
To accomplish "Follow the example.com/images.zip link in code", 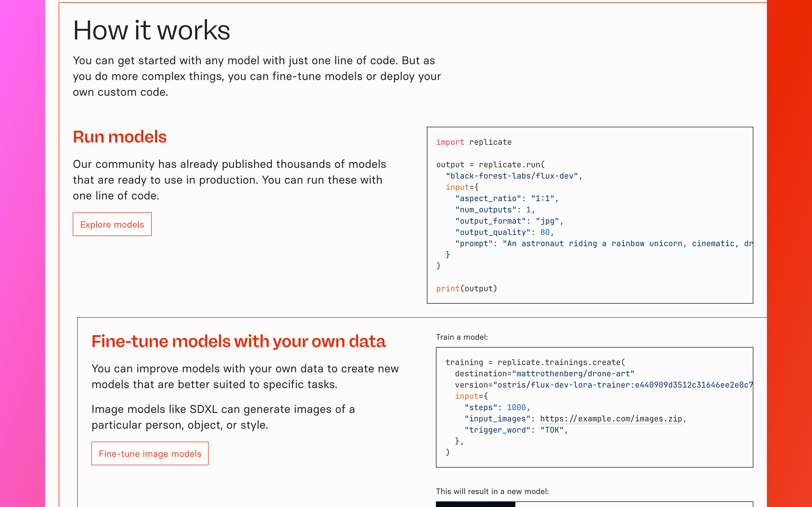I will [611, 419].
